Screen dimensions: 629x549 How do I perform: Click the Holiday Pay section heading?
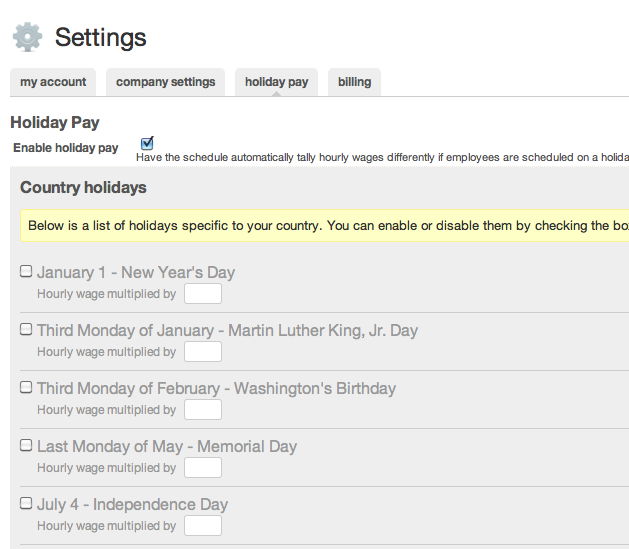point(54,123)
